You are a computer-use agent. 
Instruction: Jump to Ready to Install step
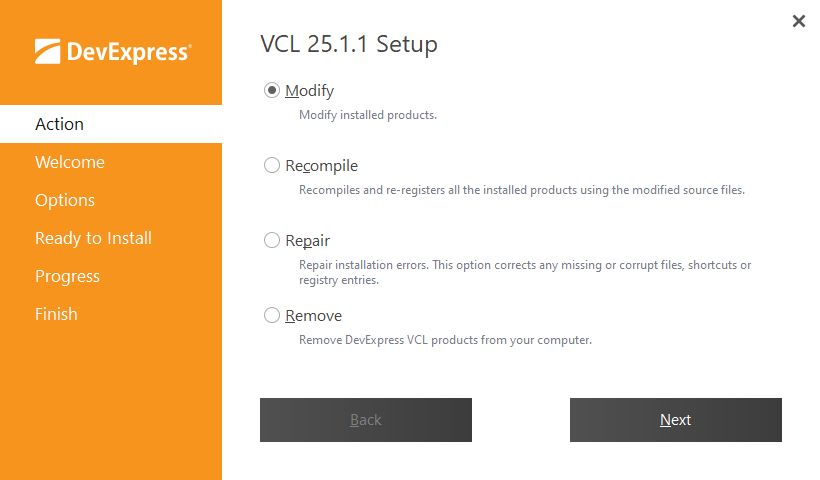[93, 238]
